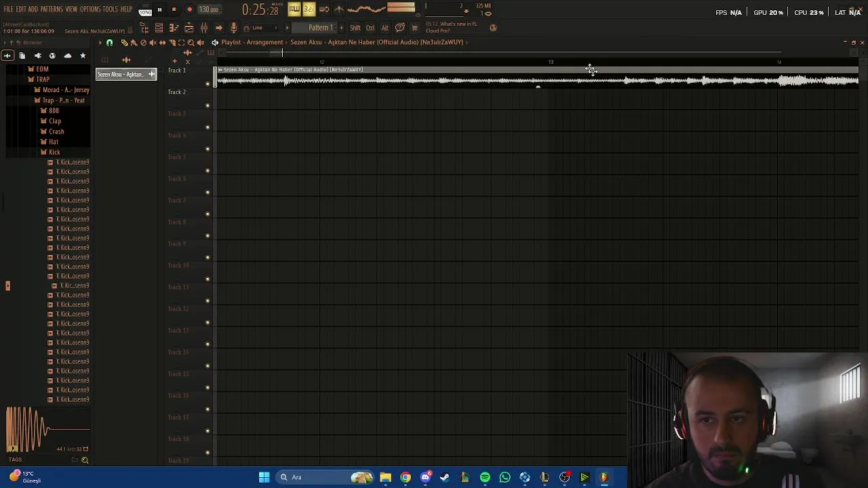This screenshot has width=868, height=488.
Task: Mute Track 2 via its LED
Action: (208, 106)
